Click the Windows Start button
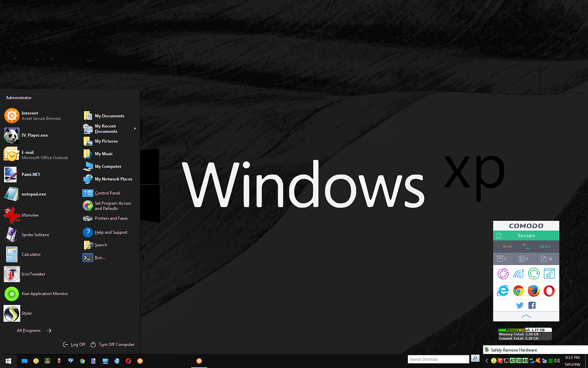Viewport: 588px width, 368px height. click(8, 361)
